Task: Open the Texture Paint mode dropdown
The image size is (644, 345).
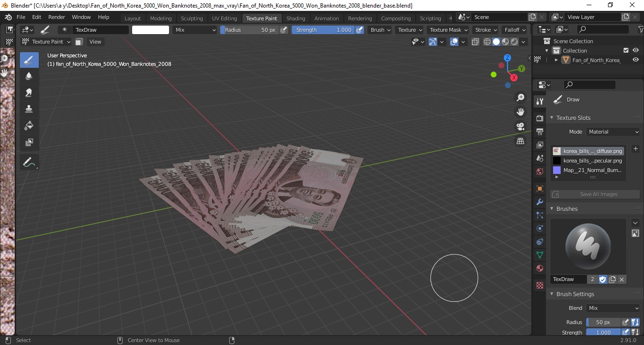Action: (x=46, y=42)
